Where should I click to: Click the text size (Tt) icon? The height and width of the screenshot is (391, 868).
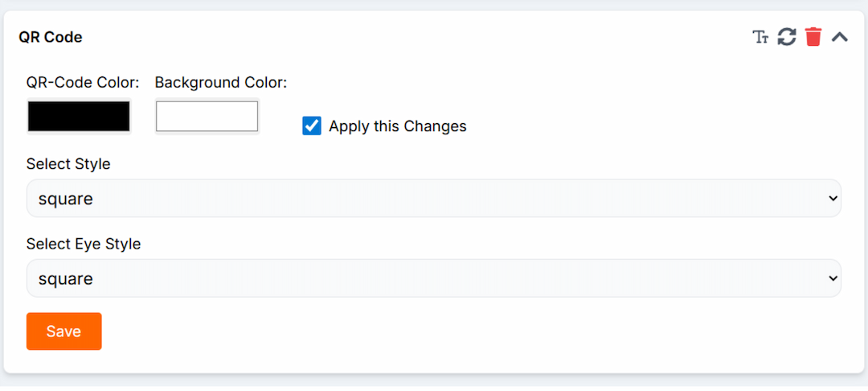(760, 37)
